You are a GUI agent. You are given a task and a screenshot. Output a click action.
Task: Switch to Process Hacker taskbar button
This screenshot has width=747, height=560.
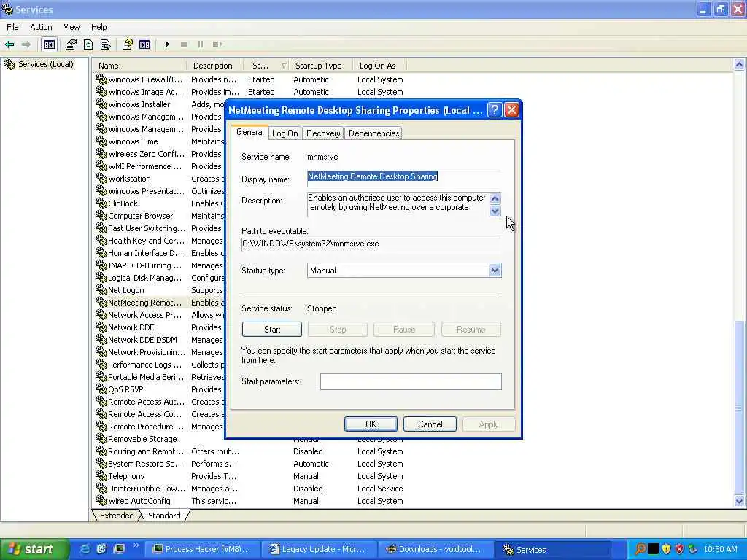click(x=203, y=549)
